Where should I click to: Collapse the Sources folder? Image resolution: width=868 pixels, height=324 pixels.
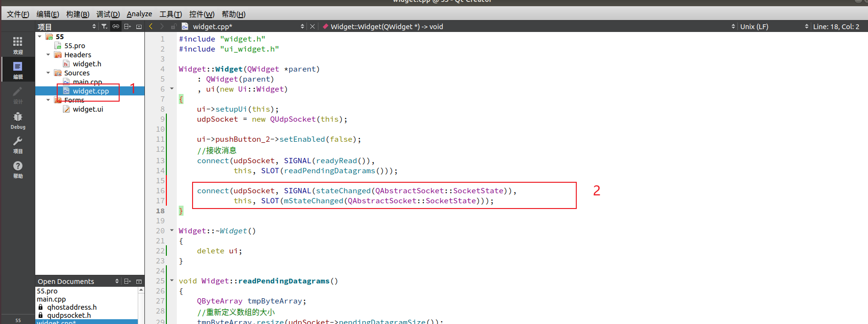[48, 73]
